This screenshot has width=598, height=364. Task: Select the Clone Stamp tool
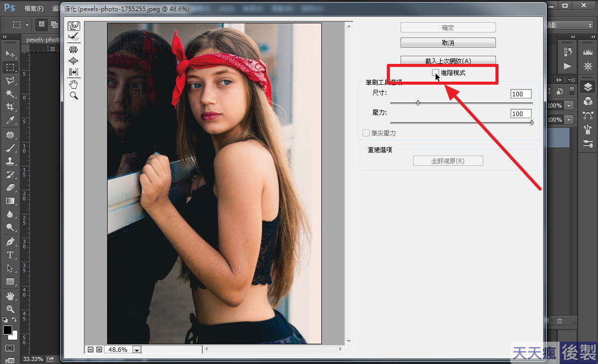pos(10,161)
